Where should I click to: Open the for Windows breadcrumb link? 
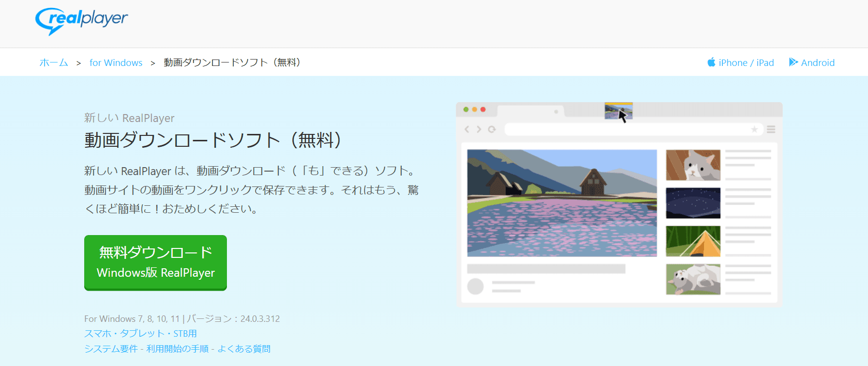[116, 63]
